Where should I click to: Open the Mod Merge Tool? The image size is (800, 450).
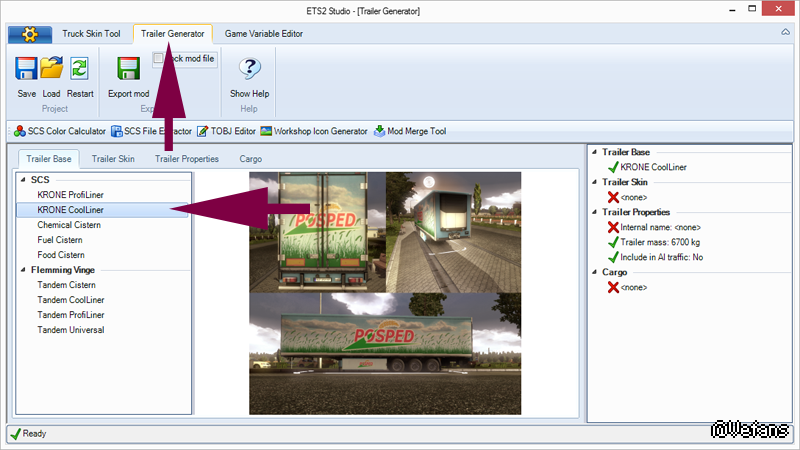tap(409, 131)
